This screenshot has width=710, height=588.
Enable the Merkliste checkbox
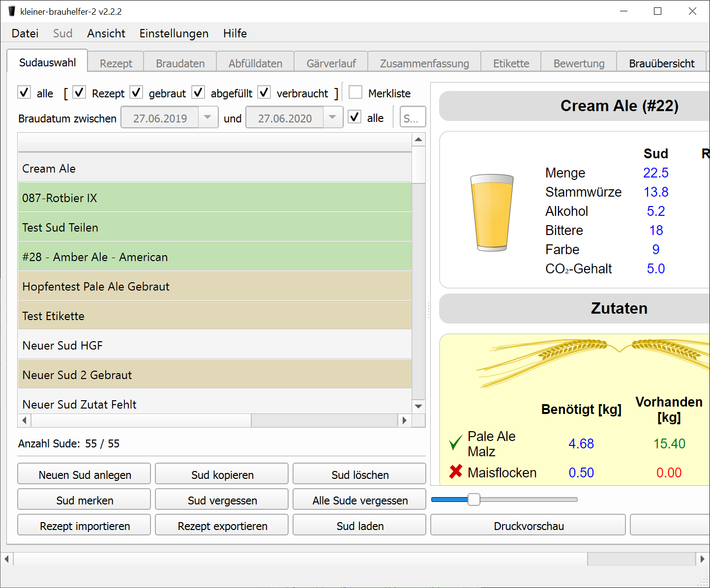(355, 92)
